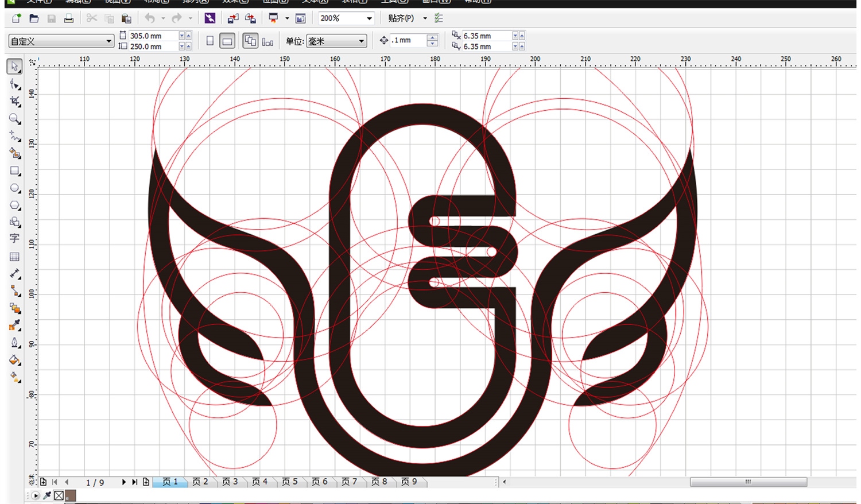This screenshot has width=861, height=504.
Task: Select the Ellipse tool
Action: pyautogui.click(x=15, y=188)
